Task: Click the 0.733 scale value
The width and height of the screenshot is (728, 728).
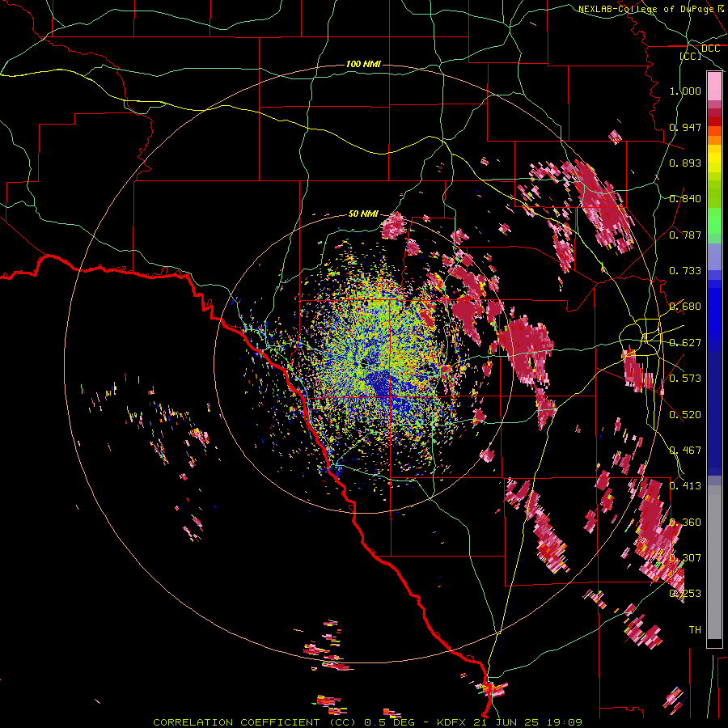Action: coord(685,271)
